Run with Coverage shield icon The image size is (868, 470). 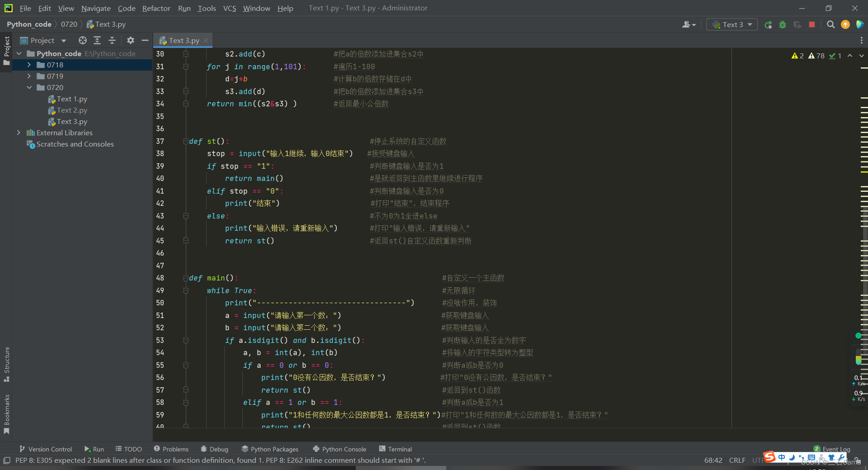point(797,24)
